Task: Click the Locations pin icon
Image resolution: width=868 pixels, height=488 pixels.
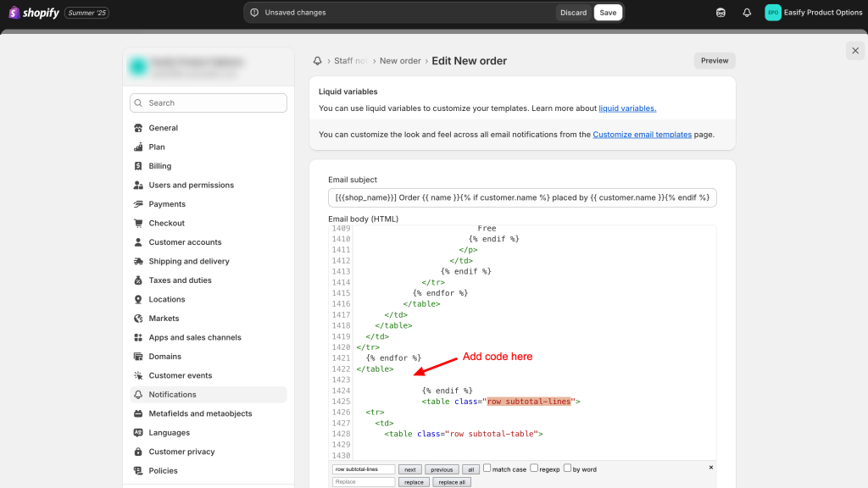Action: point(138,299)
